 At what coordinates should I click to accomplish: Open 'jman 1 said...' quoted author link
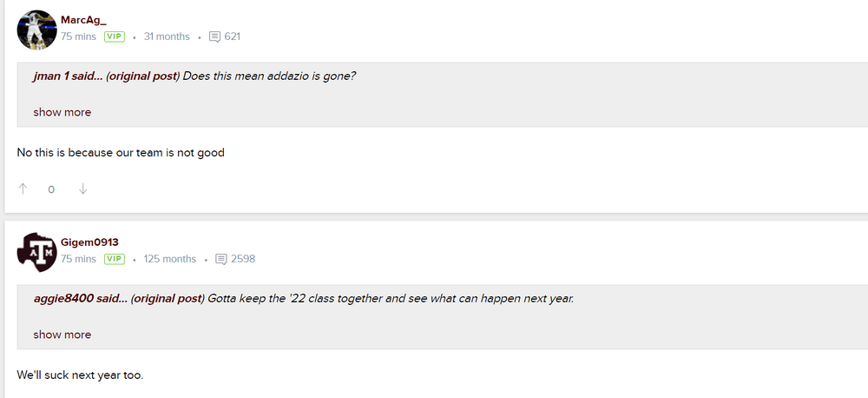pyautogui.click(x=68, y=76)
